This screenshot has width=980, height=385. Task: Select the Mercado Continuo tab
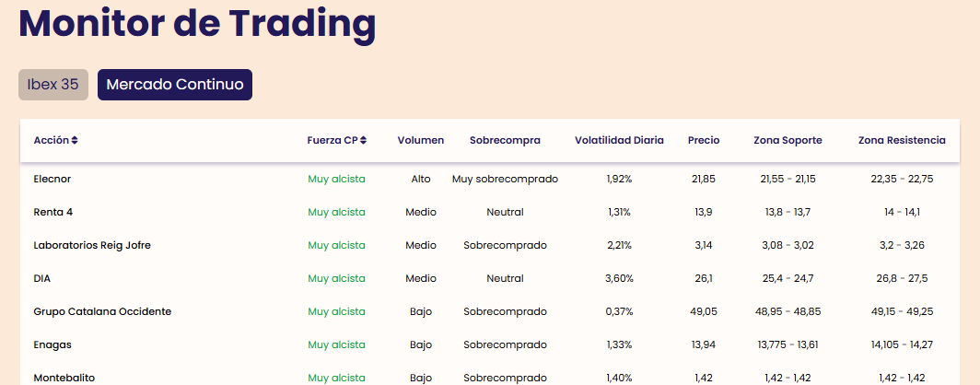175,85
